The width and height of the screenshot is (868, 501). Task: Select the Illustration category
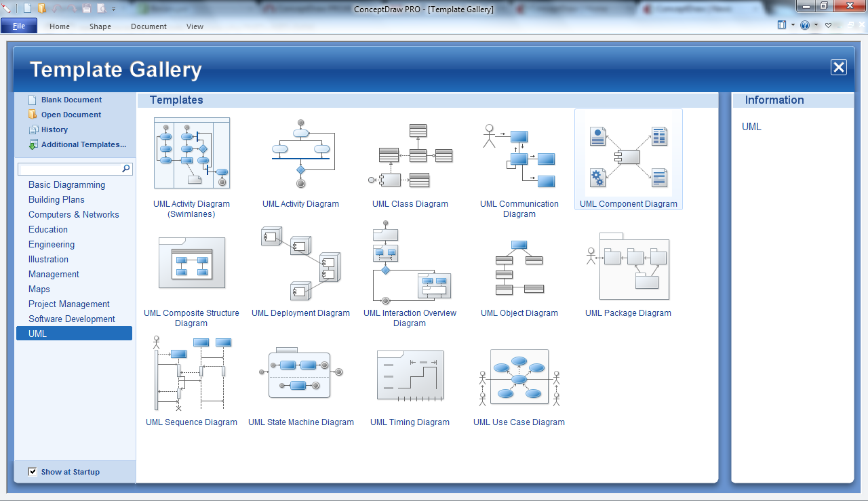(x=48, y=259)
